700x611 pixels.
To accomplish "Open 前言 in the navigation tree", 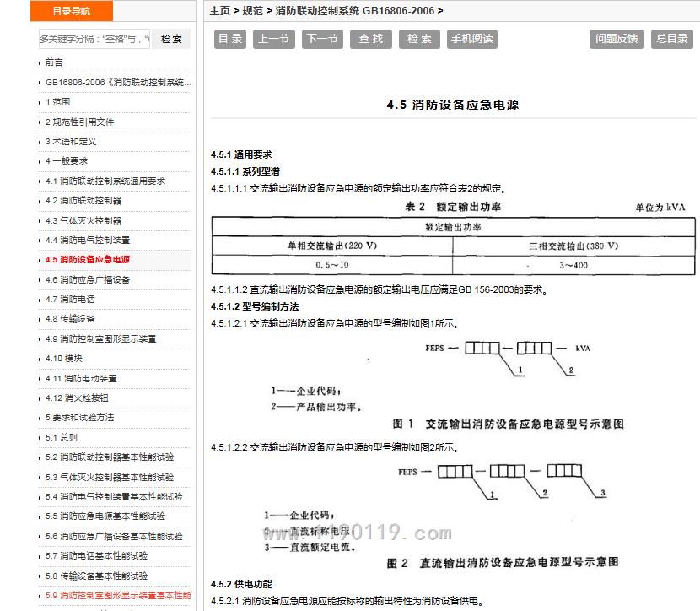I will click(x=54, y=62).
